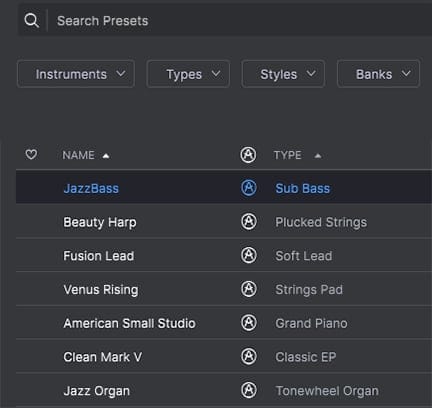Screen dimensions: 432x408
Task: Click the Arturia icon beside Clean Mark V
Action: point(249,356)
